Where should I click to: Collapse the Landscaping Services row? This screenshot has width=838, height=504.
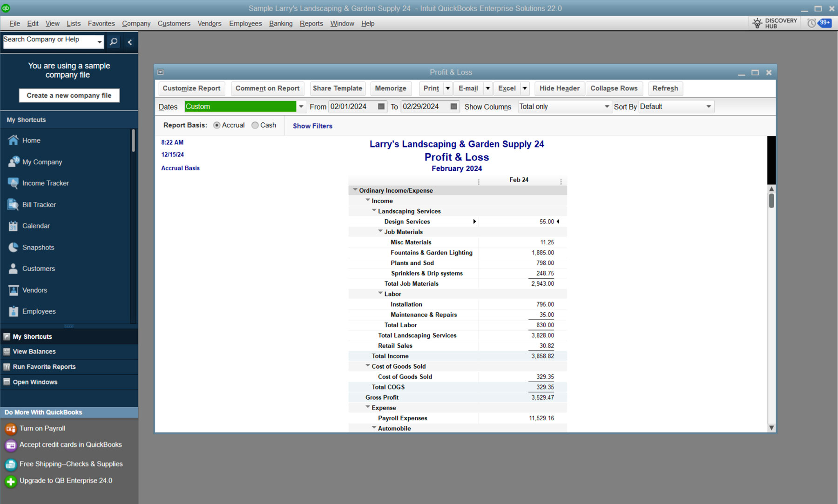tap(374, 210)
